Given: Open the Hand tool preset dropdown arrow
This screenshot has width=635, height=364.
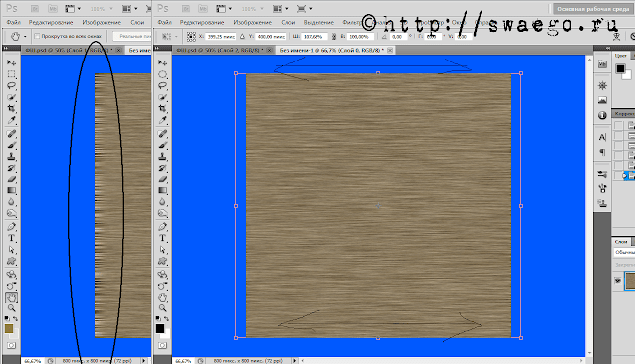Looking at the screenshot, I should pyautogui.click(x=25, y=37).
